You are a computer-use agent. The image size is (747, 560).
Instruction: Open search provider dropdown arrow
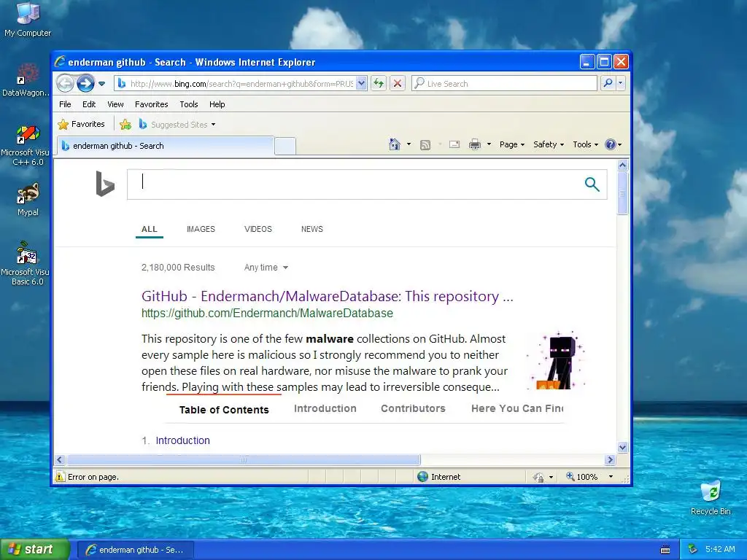[x=620, y=83]
